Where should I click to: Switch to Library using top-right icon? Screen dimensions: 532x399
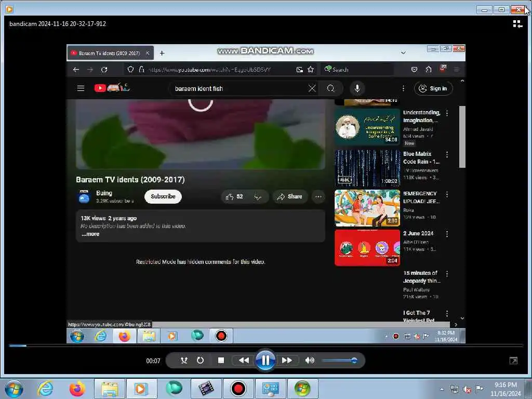click(x=517, y=24)
